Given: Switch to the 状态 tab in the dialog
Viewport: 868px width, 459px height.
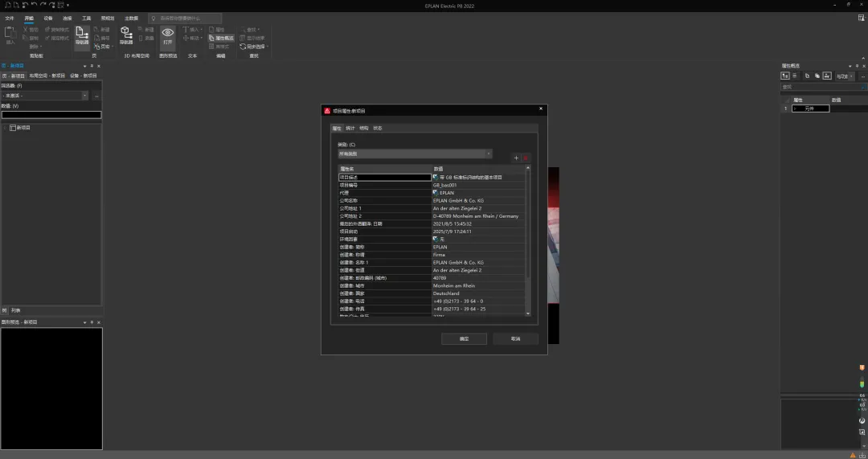Looking at the screenshot, I should 378,129.
